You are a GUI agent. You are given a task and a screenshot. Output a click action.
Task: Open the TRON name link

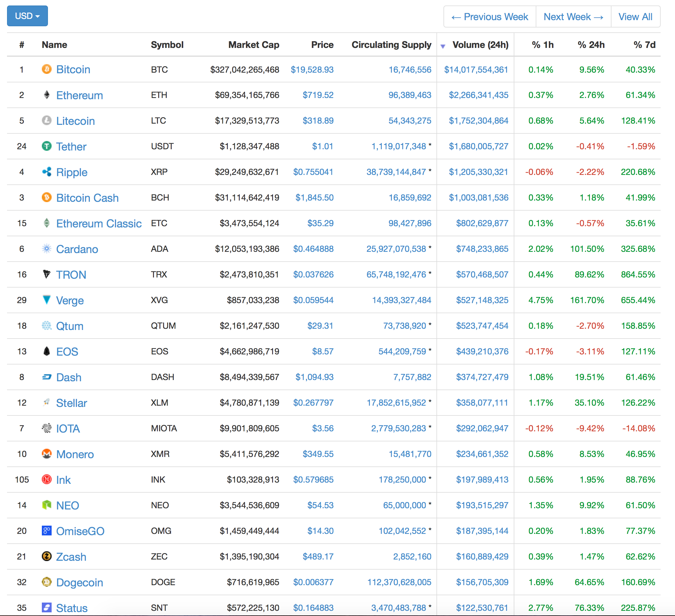[71, 275]
